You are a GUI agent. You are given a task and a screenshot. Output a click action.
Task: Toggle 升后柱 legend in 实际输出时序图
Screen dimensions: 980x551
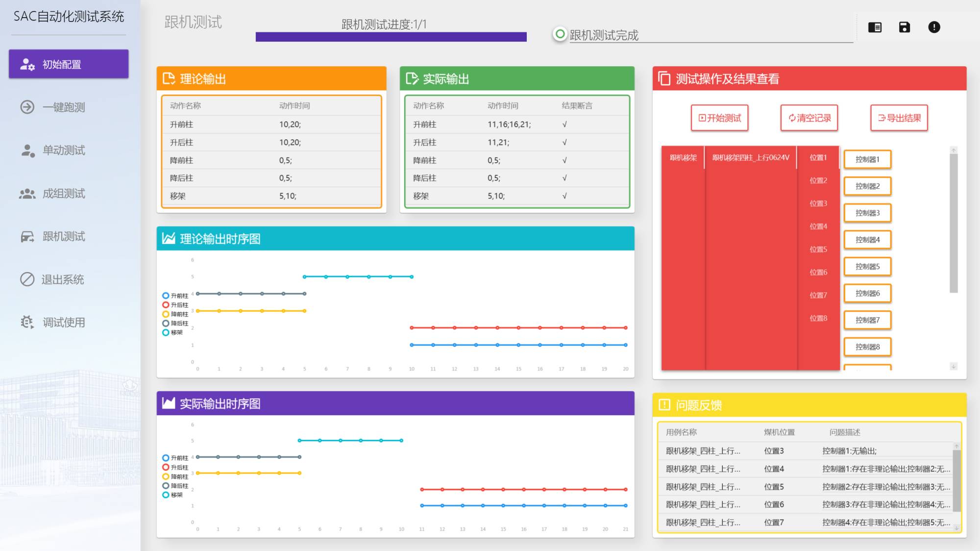(x=166, y=467)
